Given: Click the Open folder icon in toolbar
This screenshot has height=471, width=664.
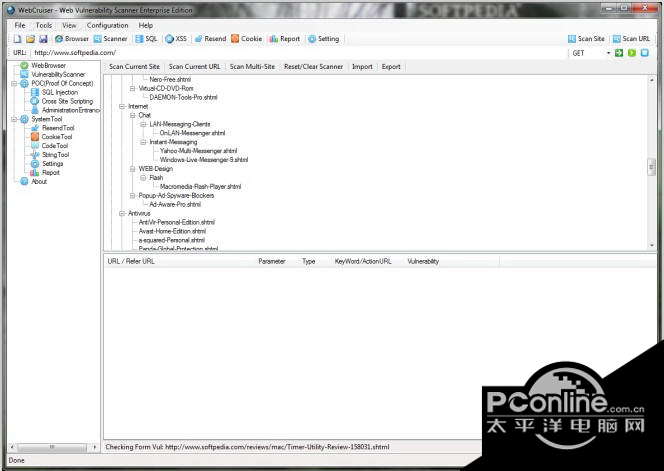Looking at the screenshot, I should click(30, 39).
